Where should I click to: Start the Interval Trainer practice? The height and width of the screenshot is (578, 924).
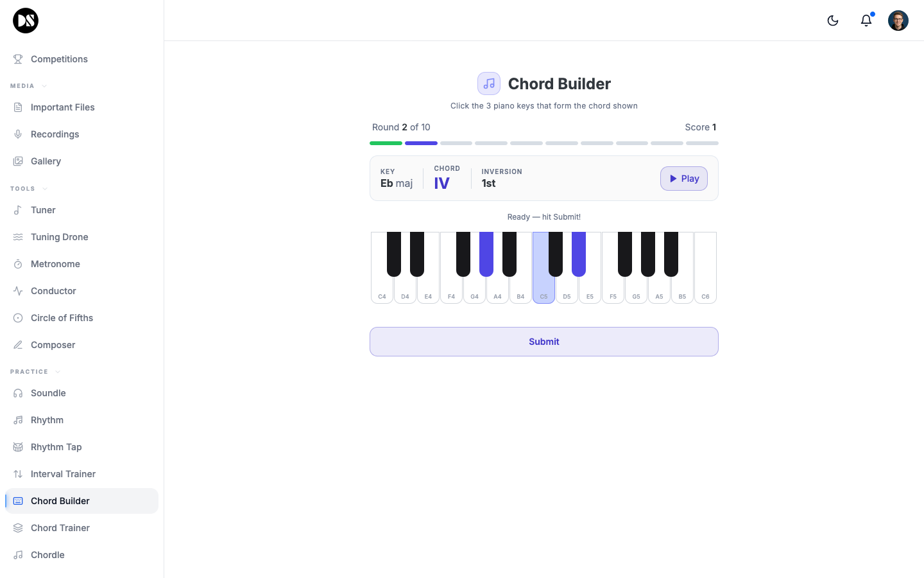pos(64,473)
